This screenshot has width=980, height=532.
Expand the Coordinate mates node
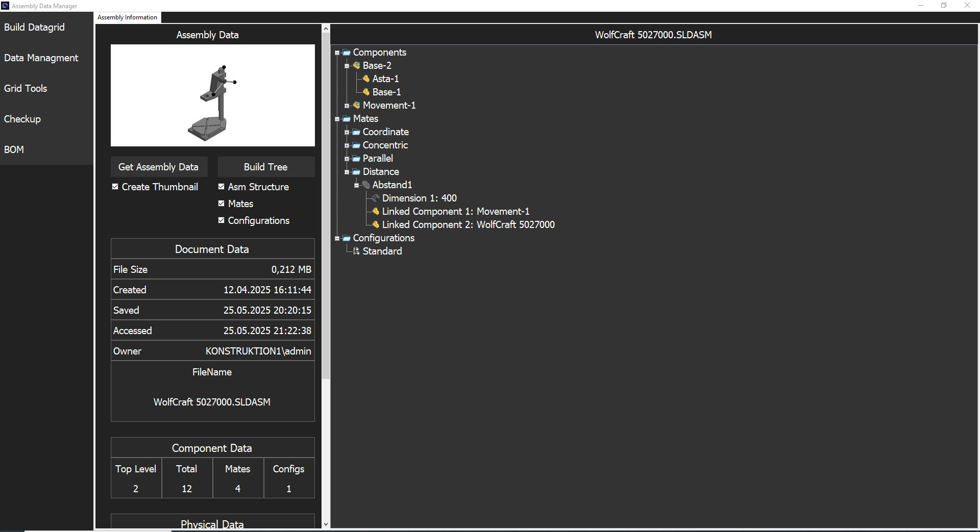tap(347, 132)
